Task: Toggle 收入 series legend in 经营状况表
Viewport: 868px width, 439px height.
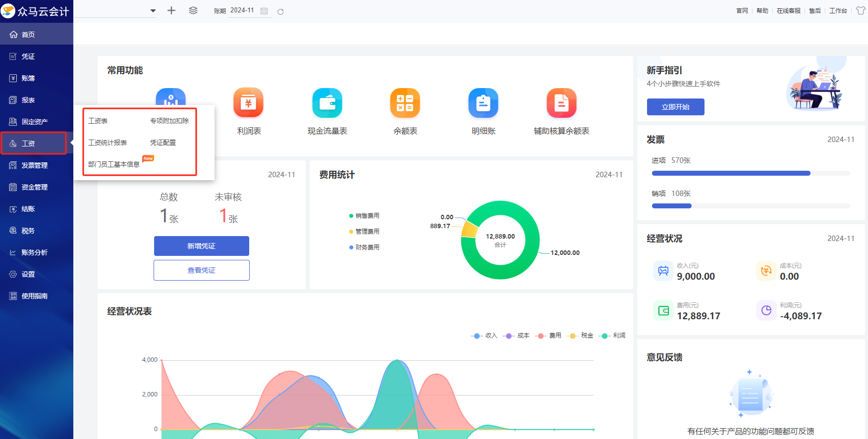Action: pyautogui.click(x=484, y=336)
